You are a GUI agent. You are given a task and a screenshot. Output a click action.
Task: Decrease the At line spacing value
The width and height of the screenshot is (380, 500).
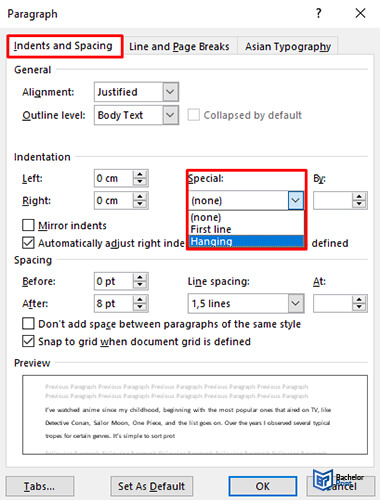(359, 307)
